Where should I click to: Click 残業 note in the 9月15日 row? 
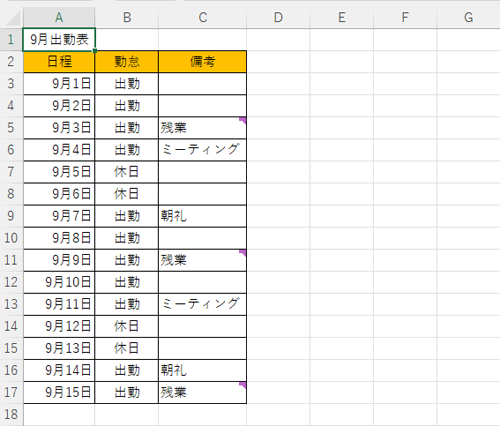[x=203, y=392]
